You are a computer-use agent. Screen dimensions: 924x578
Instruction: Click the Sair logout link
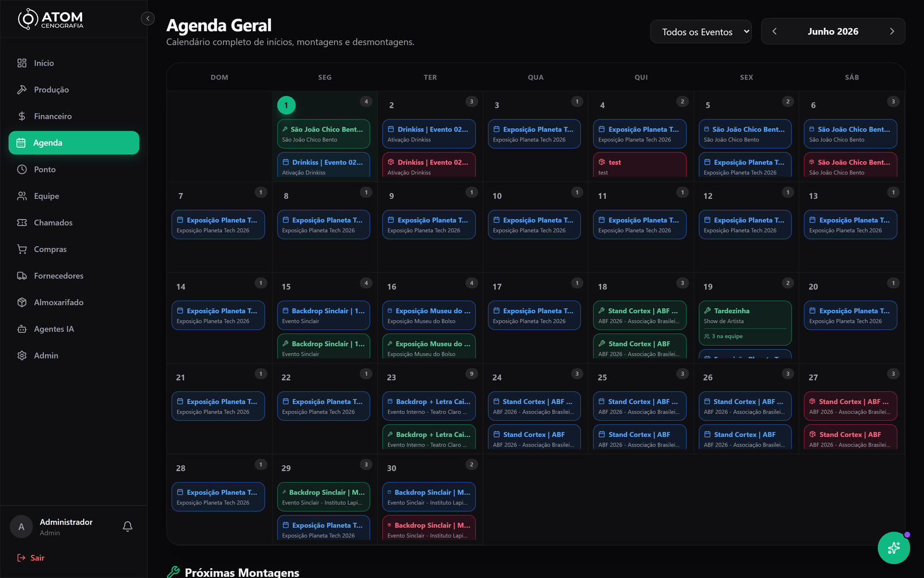coord(31,558)
